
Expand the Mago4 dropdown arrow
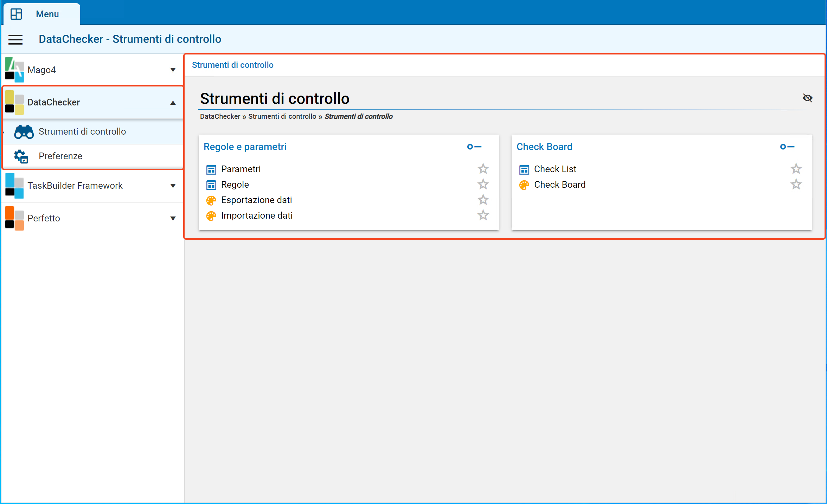click(x=173, y=70)
